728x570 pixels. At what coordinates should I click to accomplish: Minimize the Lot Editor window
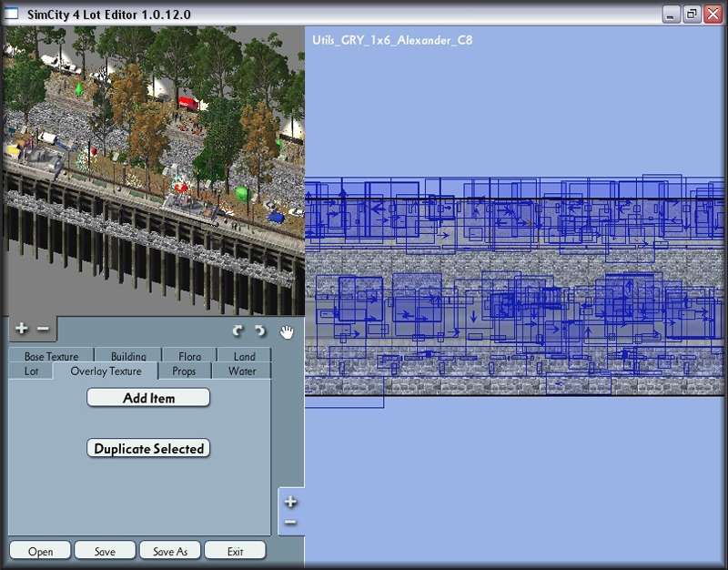click(671, 15)
